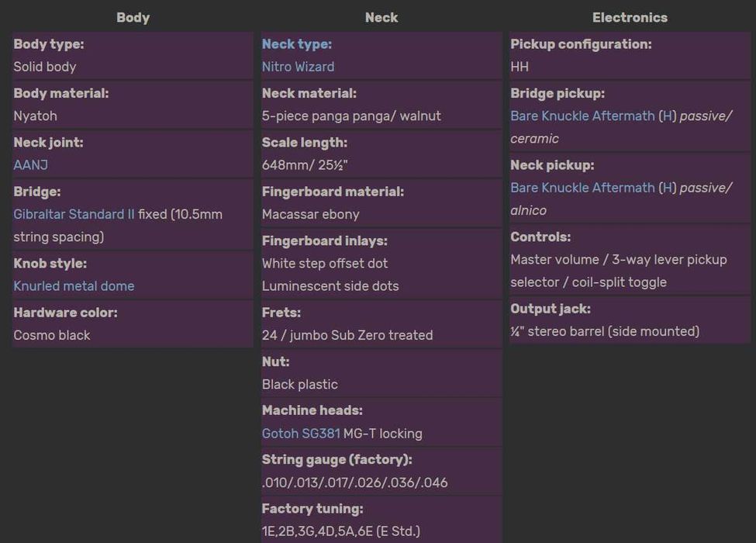This screenshot has height=543, width=756.
Task: Click the Body column header
Action: click(x=133, y=17)
